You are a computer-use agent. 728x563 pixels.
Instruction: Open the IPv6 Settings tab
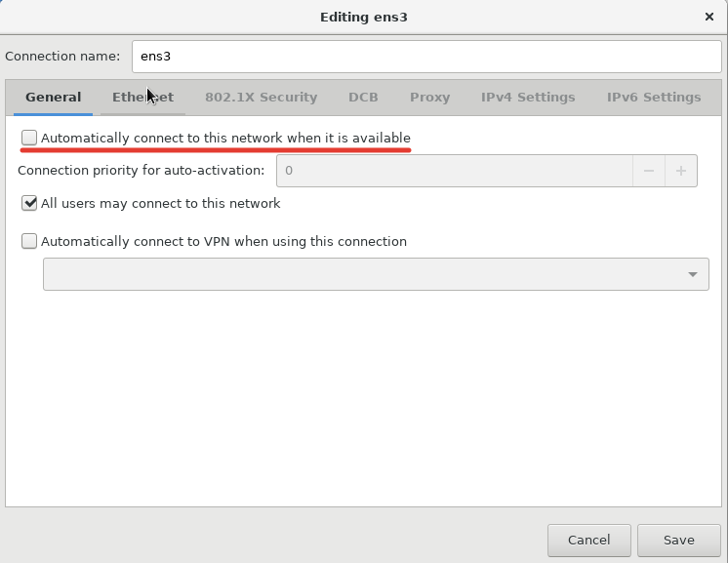point(654,98)
